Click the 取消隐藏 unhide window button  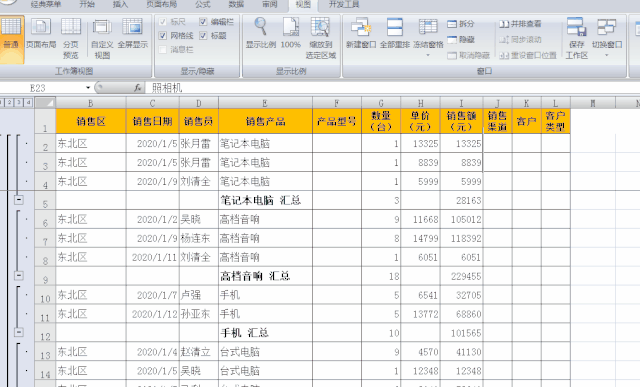tap(468, 55)
